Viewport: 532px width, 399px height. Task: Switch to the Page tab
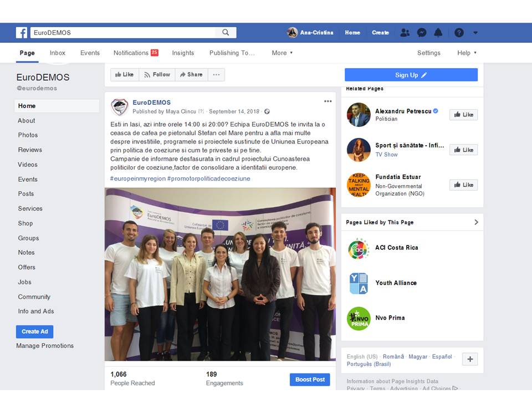click(27, 53)
